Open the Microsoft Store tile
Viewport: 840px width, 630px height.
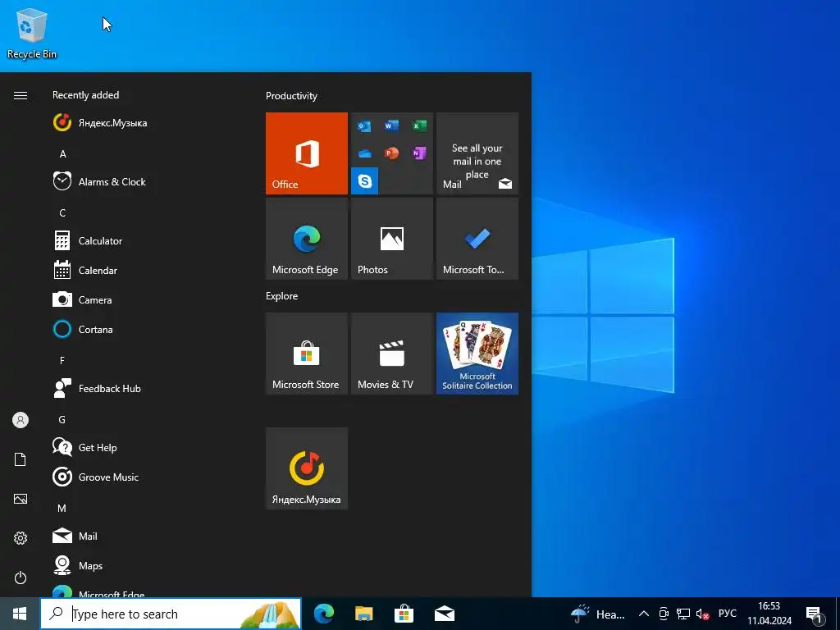pos(307,354)
